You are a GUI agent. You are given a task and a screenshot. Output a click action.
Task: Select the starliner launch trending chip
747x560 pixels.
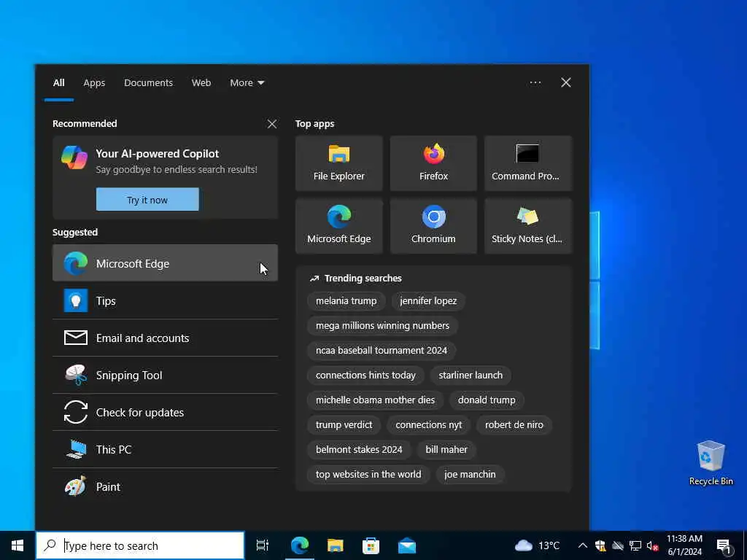point(471,375)
